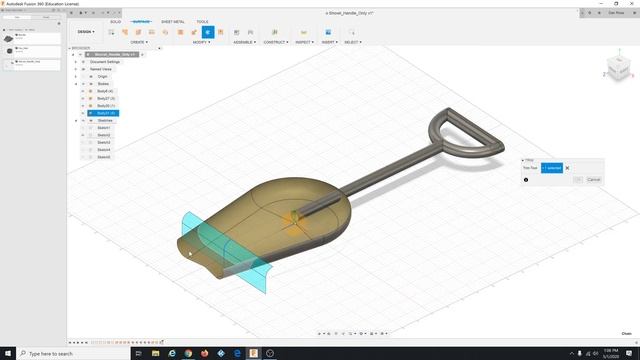Click the info icon in the Trim dialog
This screenshot has height=360, width=640.
click(526, 180)
